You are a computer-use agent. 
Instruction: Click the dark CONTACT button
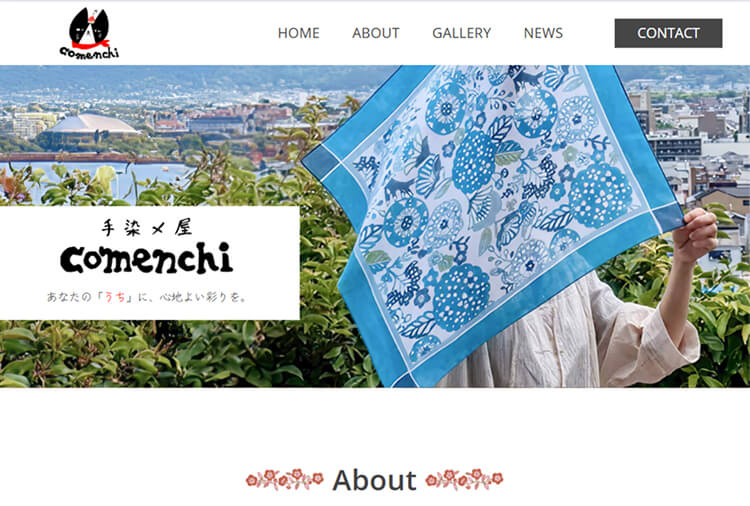coord(668,33)
